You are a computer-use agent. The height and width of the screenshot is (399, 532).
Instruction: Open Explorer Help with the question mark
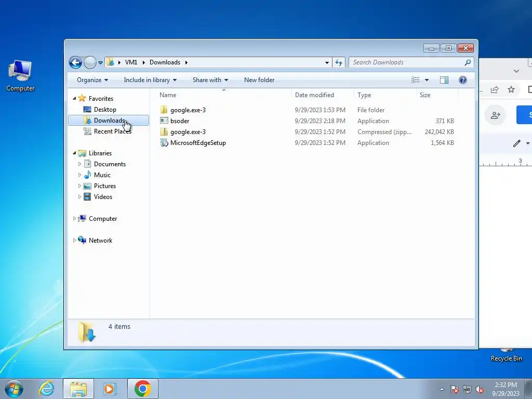[462, 80]
